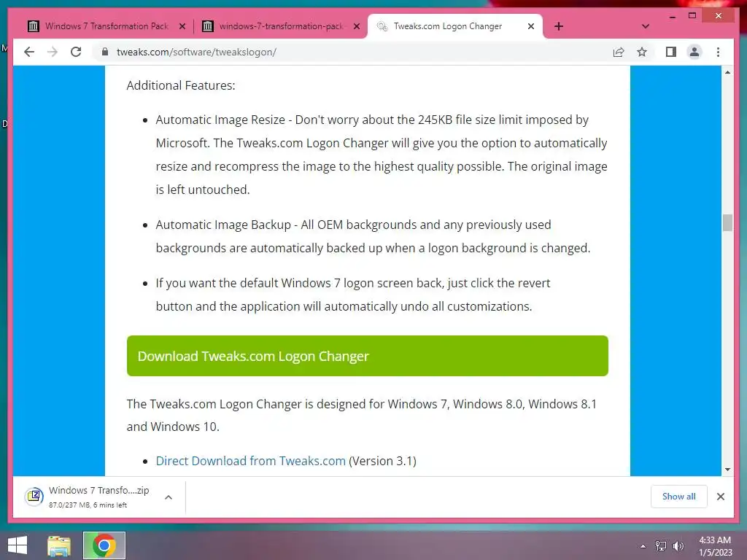Click the forward navigation arrow
Viewport: 747px width, 560px height.
click(x=53, y=52)
